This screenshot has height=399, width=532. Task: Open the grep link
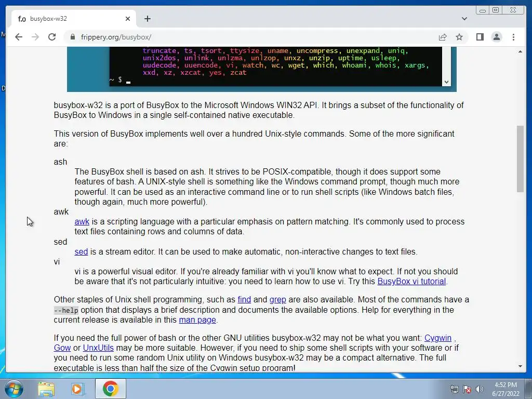tap(277, 300)
